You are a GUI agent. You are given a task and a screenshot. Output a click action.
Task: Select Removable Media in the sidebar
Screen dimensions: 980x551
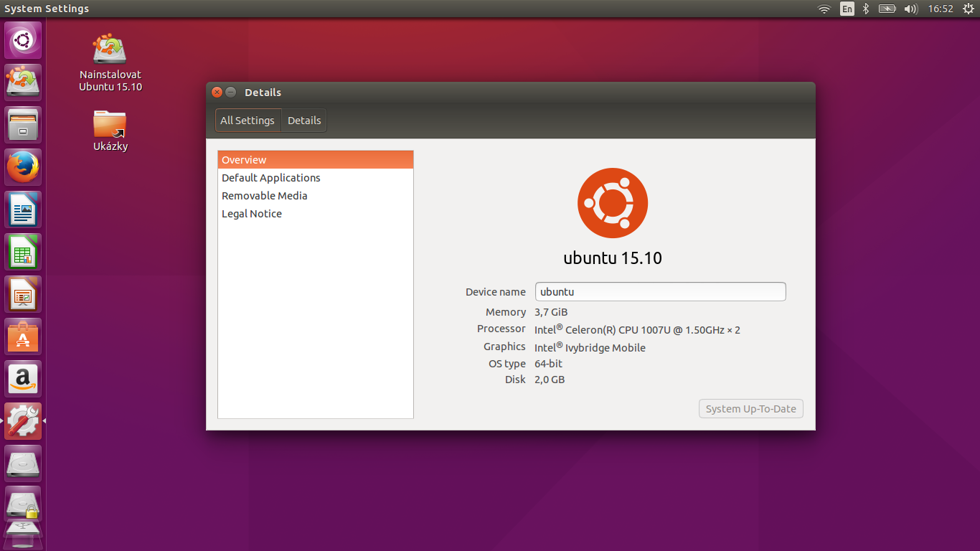click(x=316, y=196)
